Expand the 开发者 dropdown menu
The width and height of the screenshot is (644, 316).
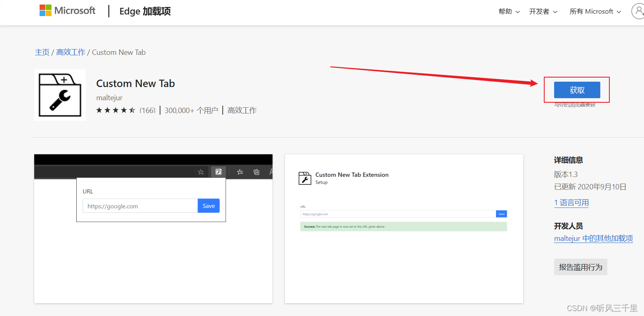pos(543,12)
